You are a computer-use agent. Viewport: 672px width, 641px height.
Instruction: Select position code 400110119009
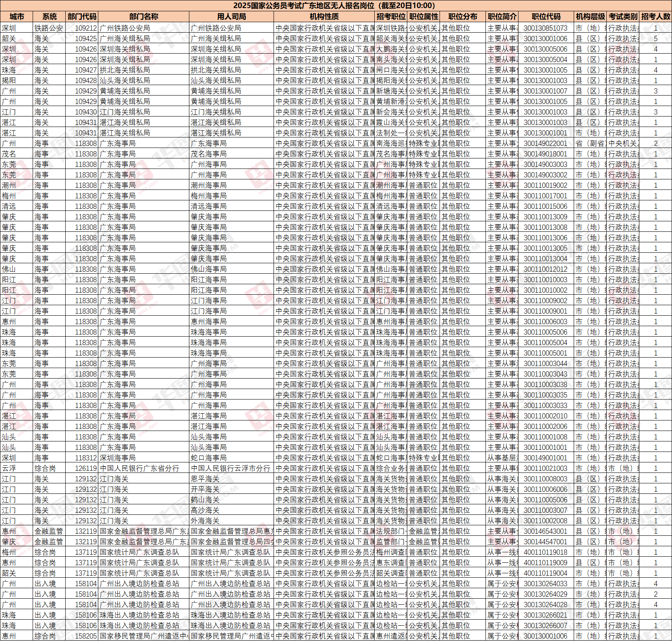click(545, 563)
